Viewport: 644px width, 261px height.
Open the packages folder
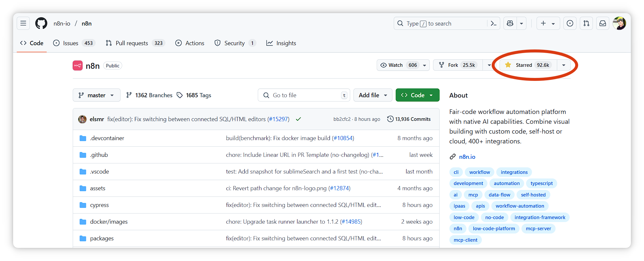pos(102,238)
